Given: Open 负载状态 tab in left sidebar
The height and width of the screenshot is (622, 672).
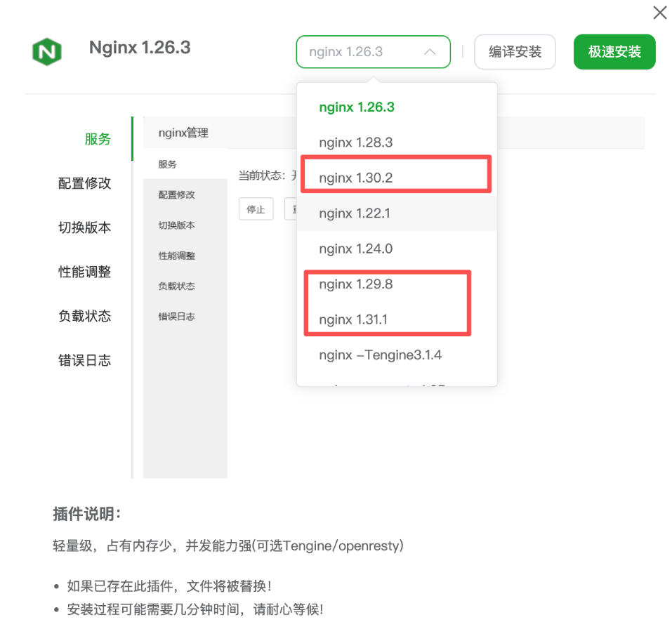Looking at the screenshot, I should pos(84,316).
